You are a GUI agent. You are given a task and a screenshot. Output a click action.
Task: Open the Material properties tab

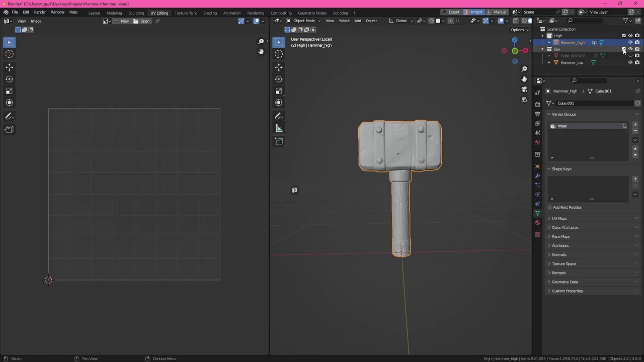[538, 223]
